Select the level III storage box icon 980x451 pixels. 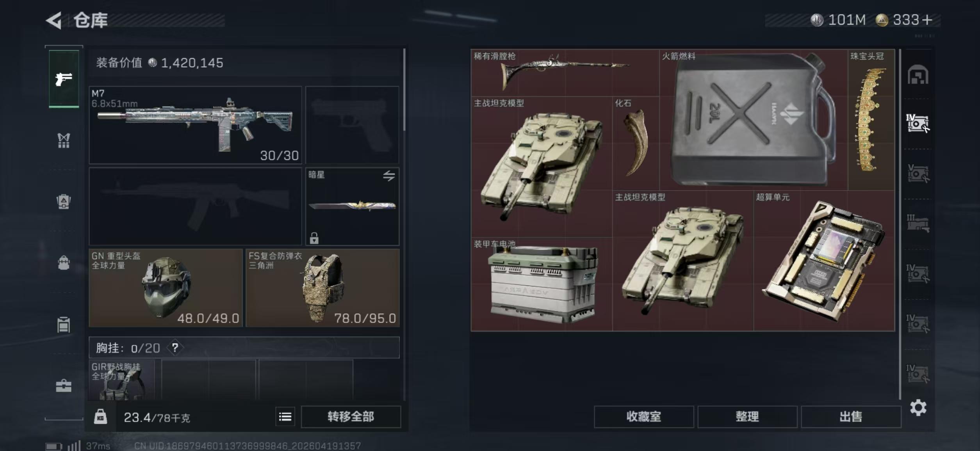(918, 224)
